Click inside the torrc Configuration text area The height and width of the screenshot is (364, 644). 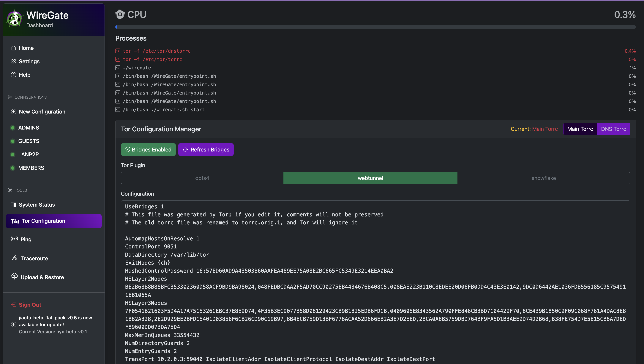(375, 282)
